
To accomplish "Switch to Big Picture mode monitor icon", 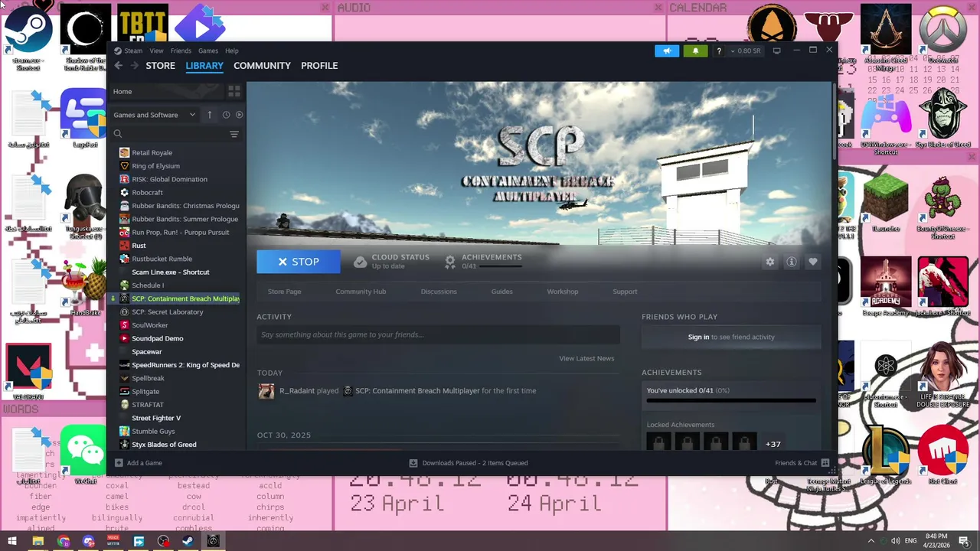I will coord(776,51).
